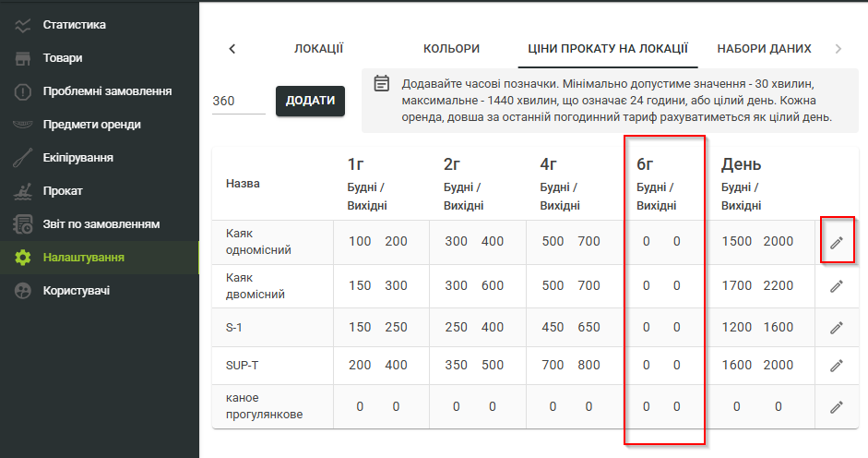Open Звіт по замовленням
Image resolution: width=868 pixels, height=458 pixels.
[101, 224]
